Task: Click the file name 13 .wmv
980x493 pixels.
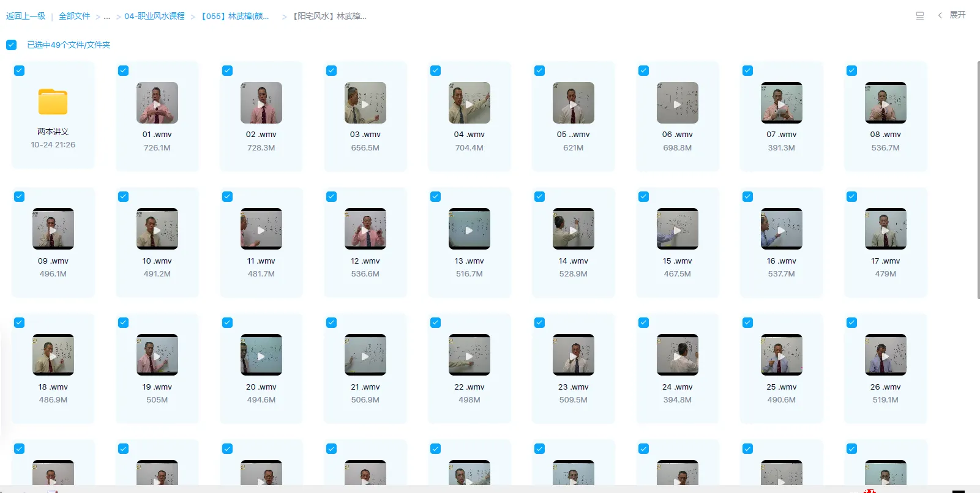Action: [469, 261]
